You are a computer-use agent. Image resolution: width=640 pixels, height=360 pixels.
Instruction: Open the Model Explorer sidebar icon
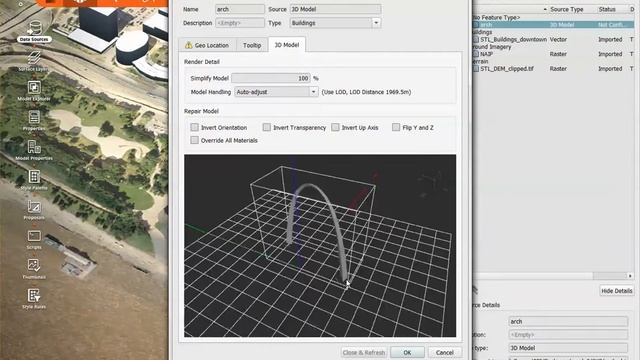(34, 87)
